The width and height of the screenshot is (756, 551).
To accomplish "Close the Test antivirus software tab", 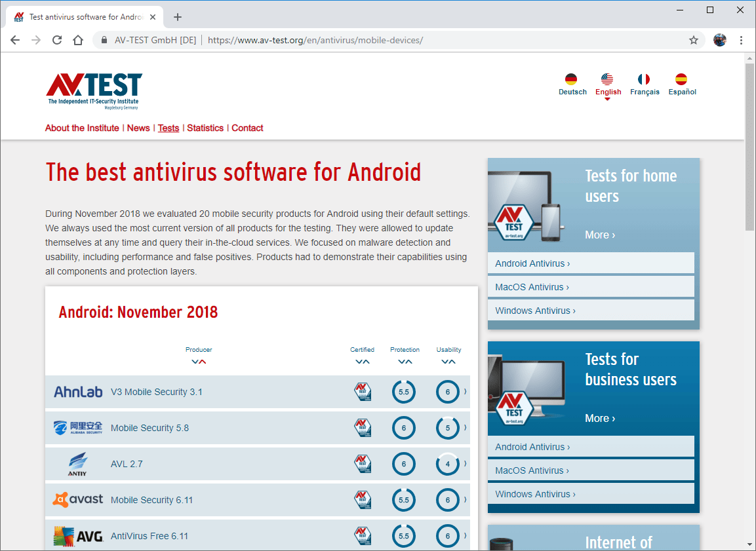I will 152,17.
